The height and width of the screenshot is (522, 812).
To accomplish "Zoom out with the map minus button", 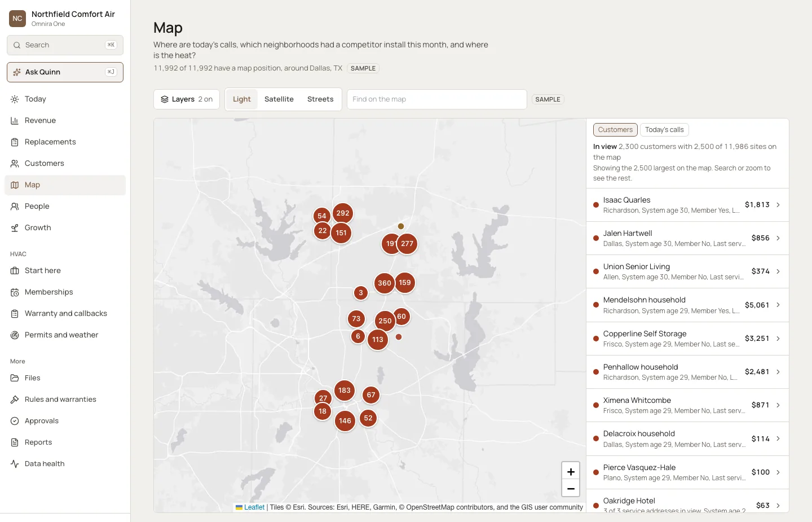I will [571, 488].
